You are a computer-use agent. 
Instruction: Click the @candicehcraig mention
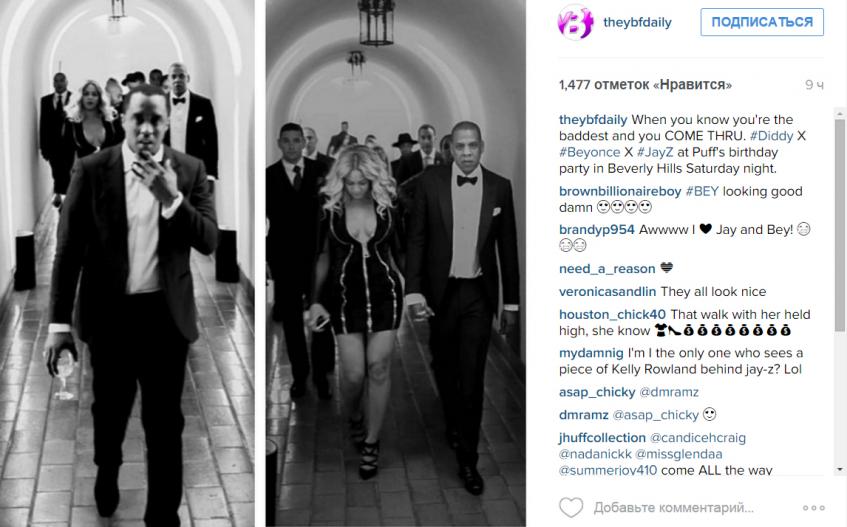click(698, 437)
